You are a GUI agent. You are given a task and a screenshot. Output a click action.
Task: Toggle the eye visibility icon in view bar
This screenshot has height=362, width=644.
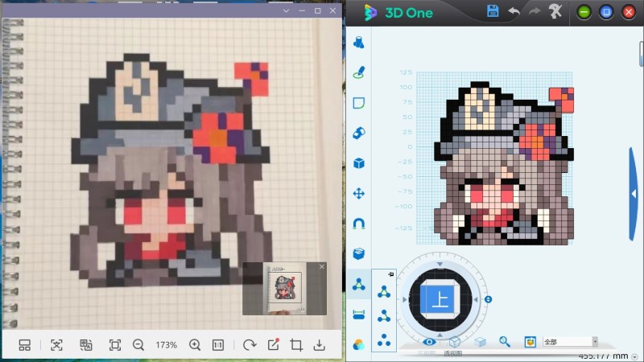tap(429, 341)
